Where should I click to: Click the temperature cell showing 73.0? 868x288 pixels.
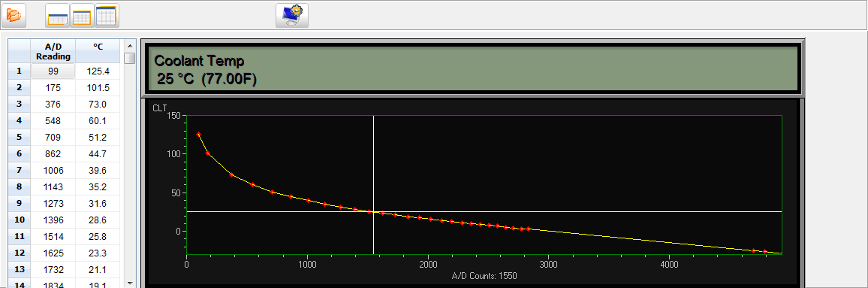tap(98, 104)
